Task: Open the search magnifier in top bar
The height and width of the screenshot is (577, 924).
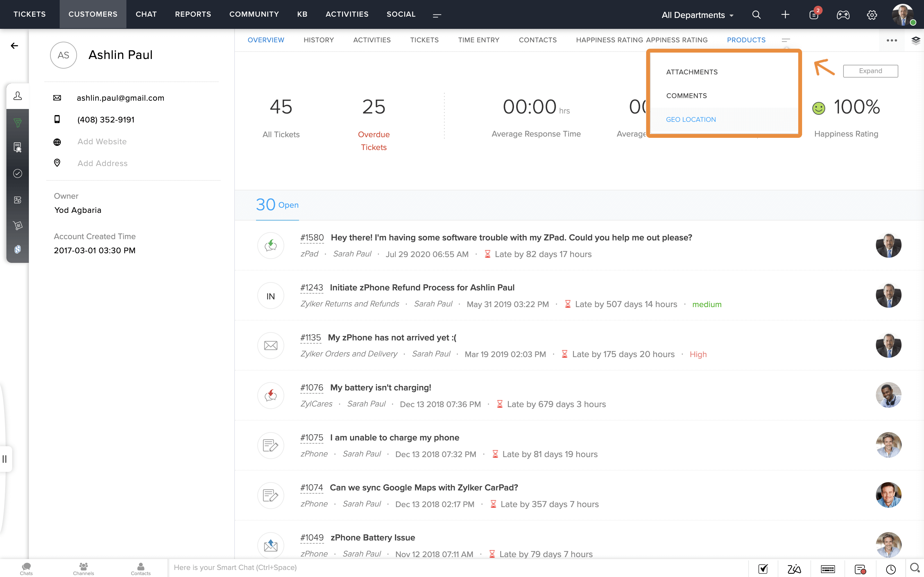Action: pos(756,15)
